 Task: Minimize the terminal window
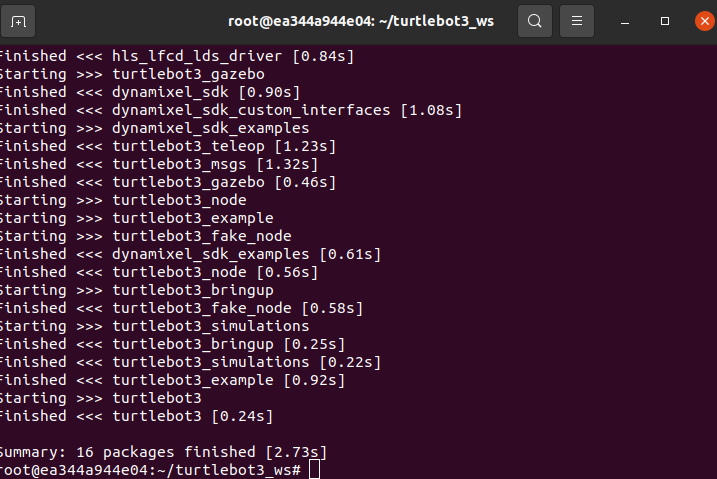(625, 21)
